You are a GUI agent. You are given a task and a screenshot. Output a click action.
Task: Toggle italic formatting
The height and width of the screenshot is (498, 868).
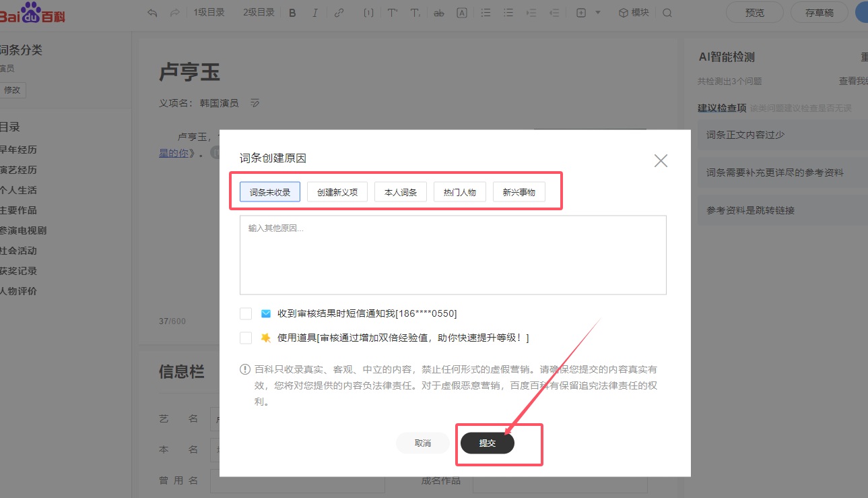pyautogui.click(x=315, y=13)
